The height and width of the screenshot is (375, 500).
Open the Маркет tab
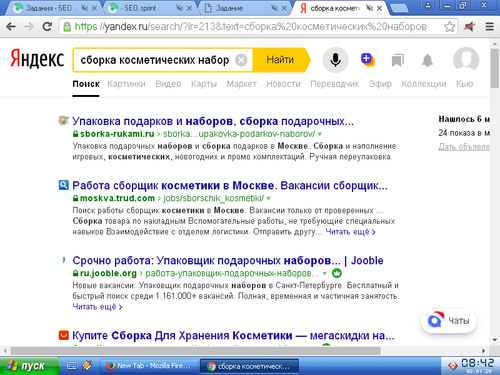[x=241, y=84]
